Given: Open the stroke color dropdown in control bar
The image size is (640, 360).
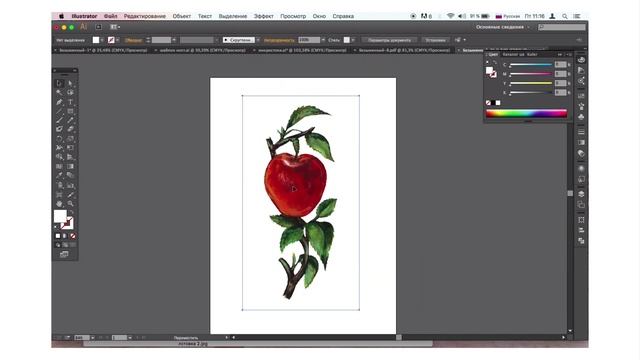Looking at the screenshot, I should click(118, 40).
